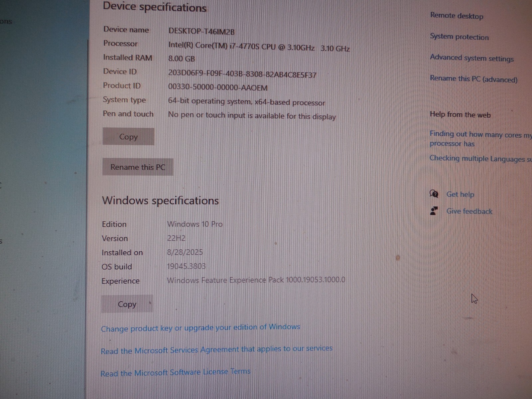This screenshot has width=532, height=399.
Task: Click the Windows specifications heading
Action: 160,200
